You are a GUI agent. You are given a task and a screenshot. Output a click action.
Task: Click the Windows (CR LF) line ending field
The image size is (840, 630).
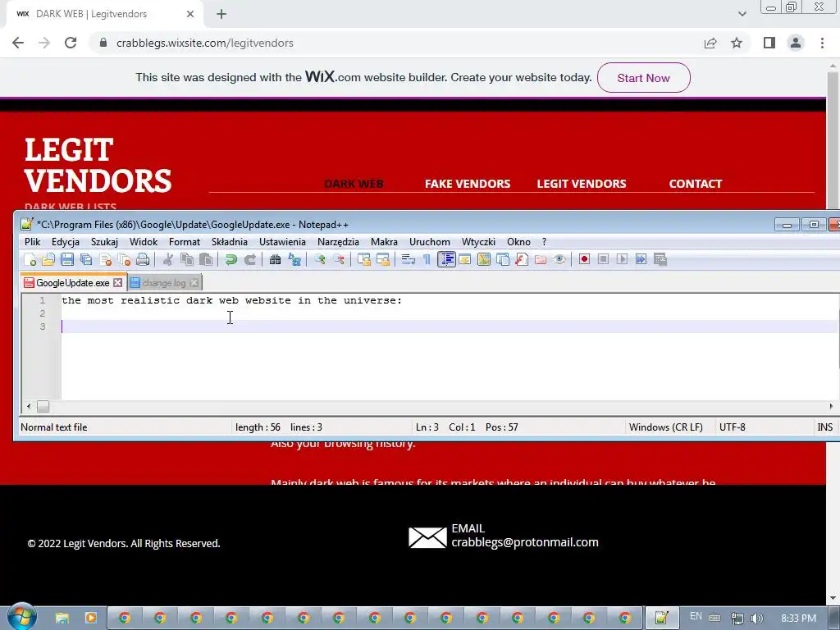tap(666, 427)
